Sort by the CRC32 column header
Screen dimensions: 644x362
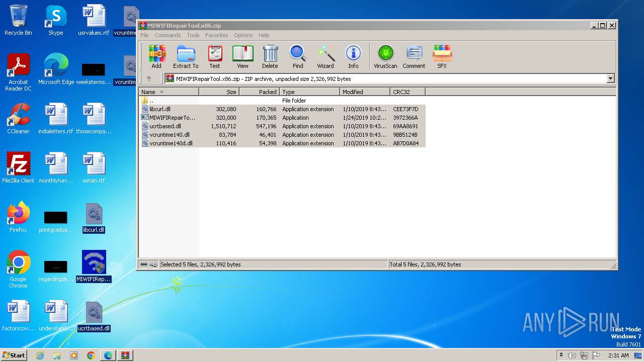click(x=408, y=92)
